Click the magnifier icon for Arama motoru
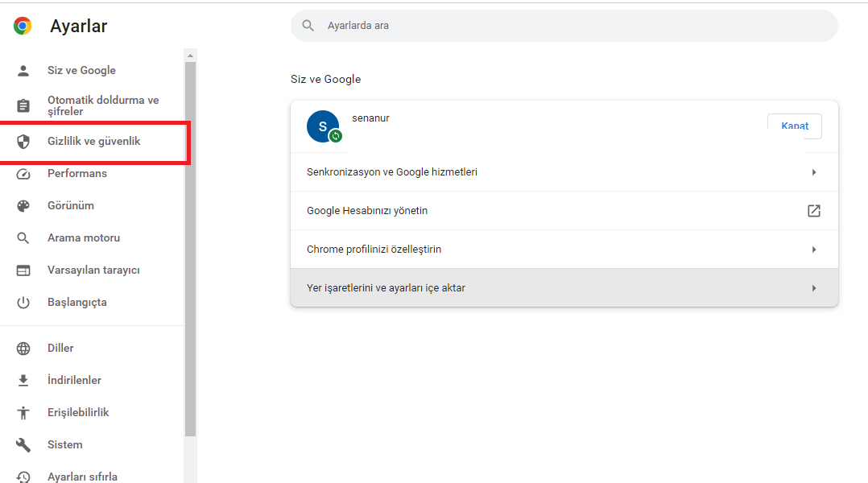 coord(23,238)
